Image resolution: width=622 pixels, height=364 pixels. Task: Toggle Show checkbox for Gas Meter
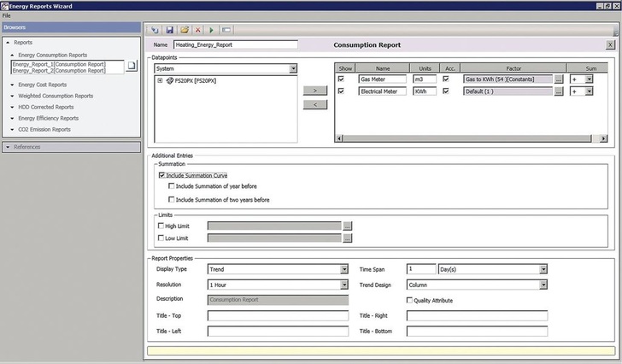341,79
